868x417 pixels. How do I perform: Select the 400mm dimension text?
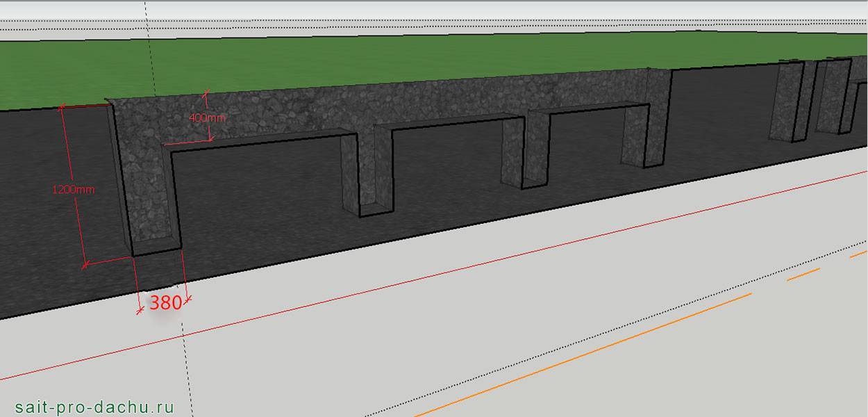(x=207, y=117)
